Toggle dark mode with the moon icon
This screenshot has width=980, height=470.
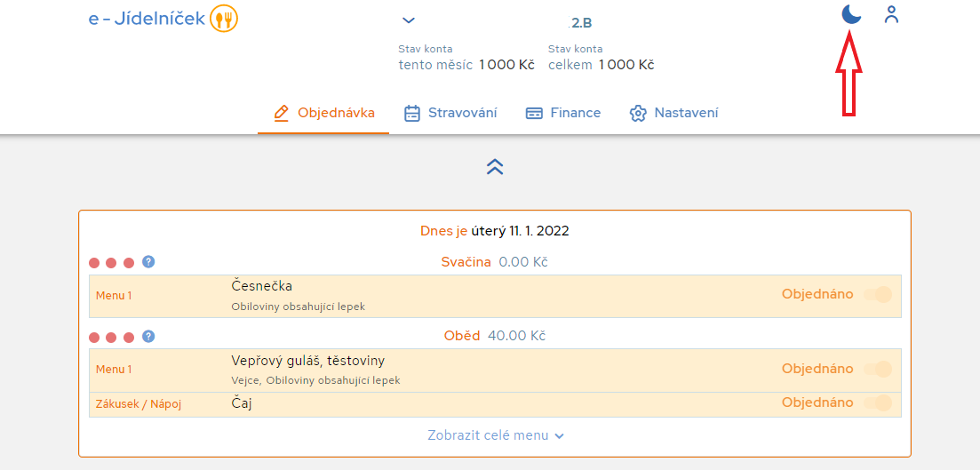pos(851,13)
